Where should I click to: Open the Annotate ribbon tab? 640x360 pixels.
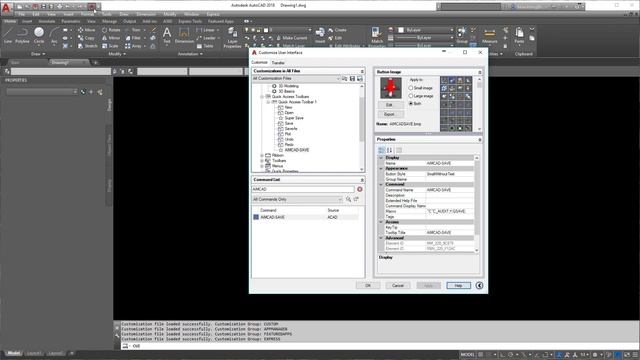47,21
